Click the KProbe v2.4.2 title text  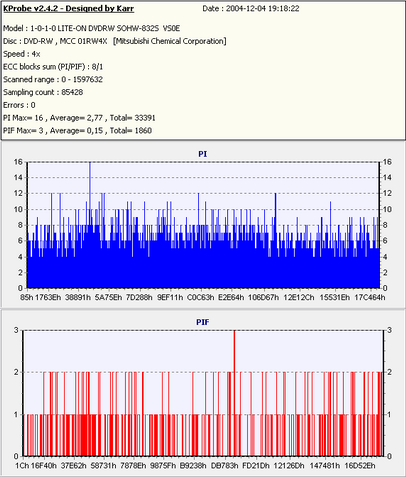point(68,9)
